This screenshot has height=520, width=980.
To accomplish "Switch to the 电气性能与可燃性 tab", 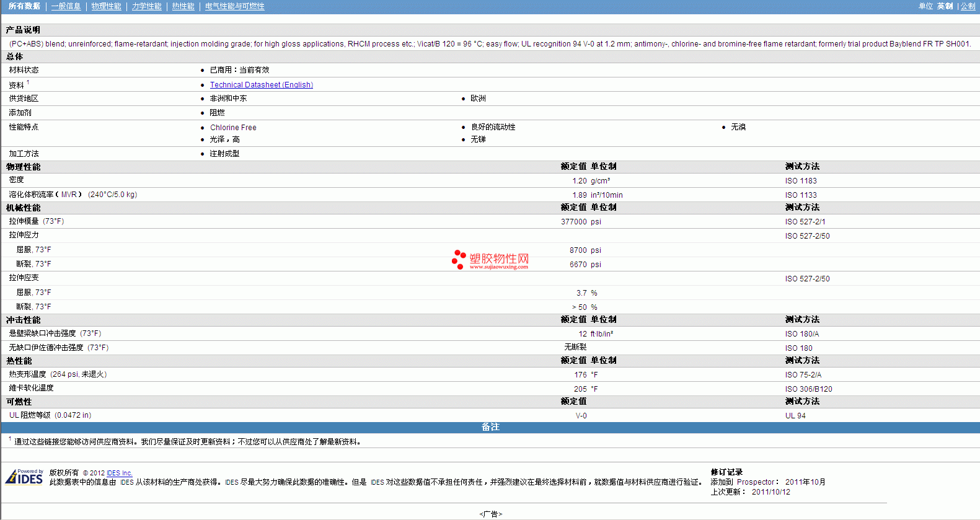I will pyautogui.click(x=234, y=6).
